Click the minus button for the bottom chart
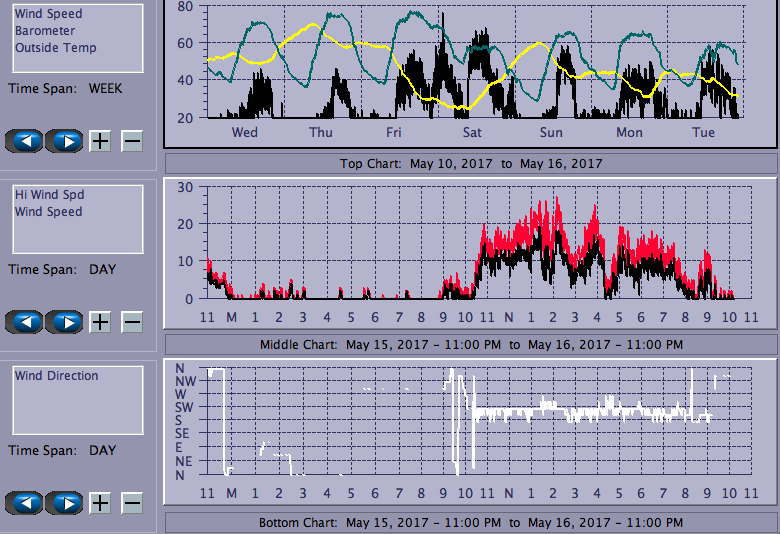 point(132,502)
